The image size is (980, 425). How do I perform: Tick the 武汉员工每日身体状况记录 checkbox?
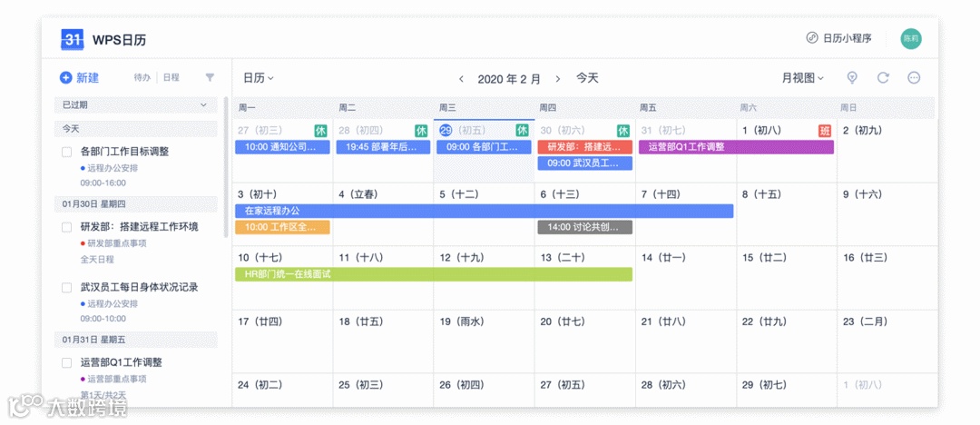[x=66, y=288]
